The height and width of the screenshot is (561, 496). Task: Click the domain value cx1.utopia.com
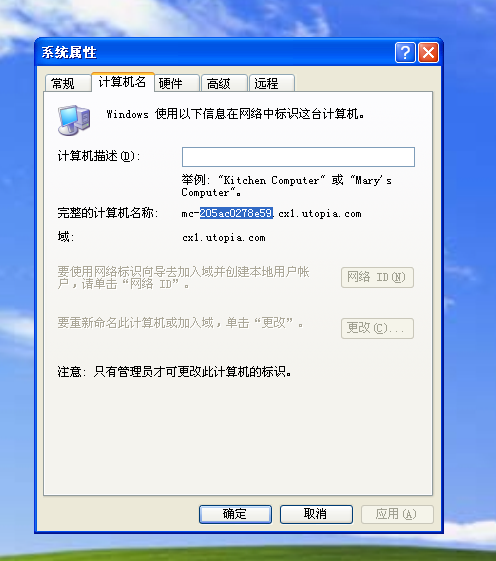(x=224, y=238)
